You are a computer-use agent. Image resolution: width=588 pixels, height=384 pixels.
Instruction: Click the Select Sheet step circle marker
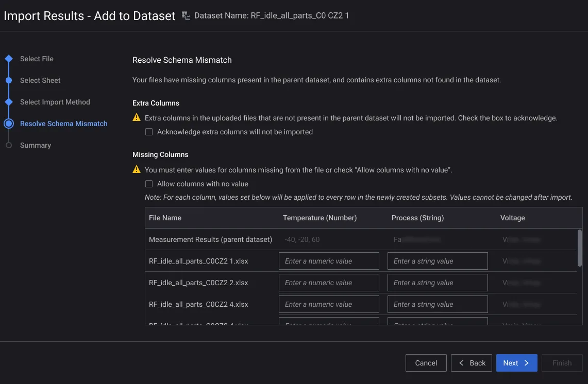pyautogui.click(x=9, y=80)
